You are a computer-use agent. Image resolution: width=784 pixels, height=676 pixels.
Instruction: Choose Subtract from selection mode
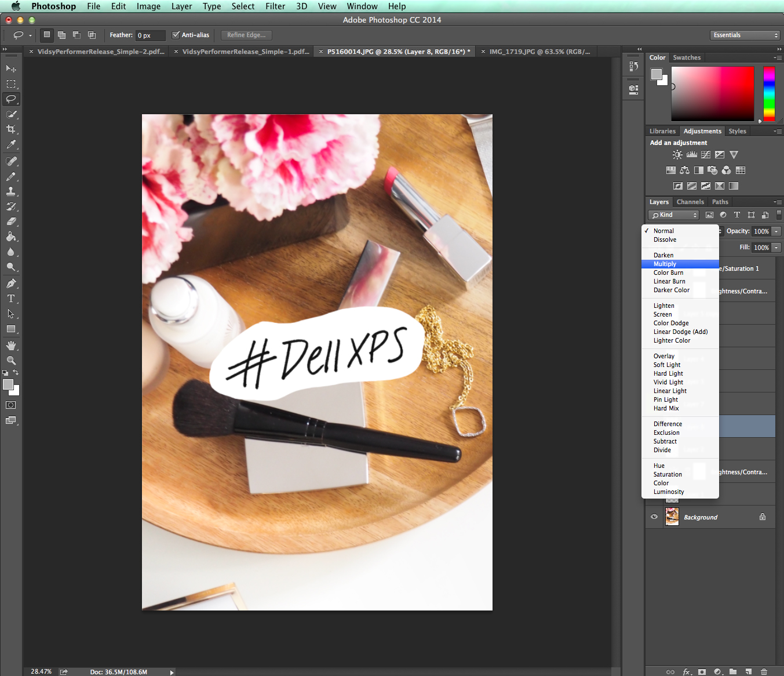[76, 35]
